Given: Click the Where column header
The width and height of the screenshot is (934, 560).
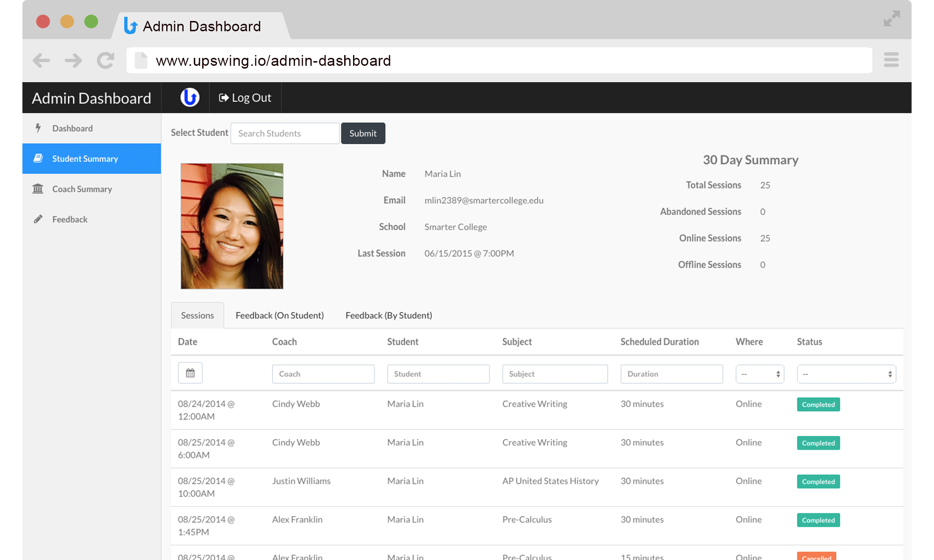Looking at the screenshot, I should (x=749, y=342).
